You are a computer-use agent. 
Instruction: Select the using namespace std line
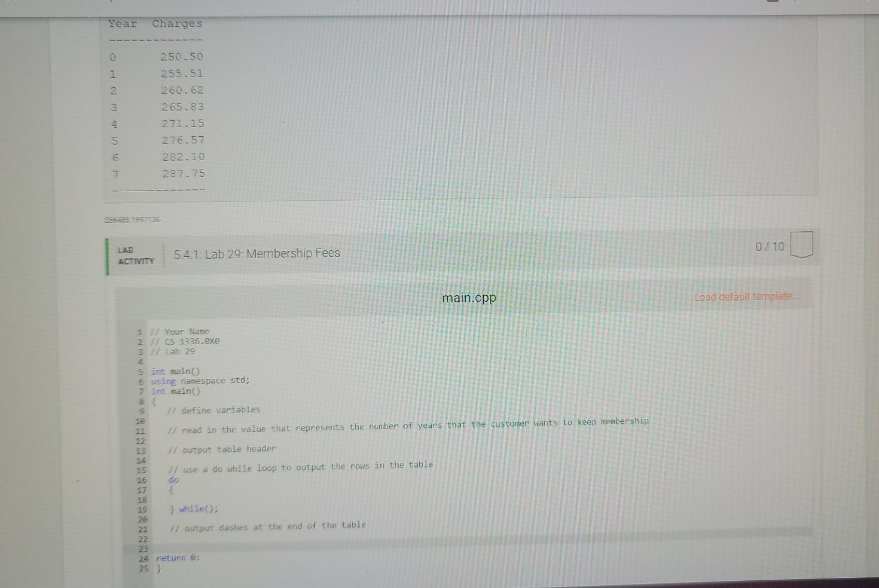coord(200,381)
